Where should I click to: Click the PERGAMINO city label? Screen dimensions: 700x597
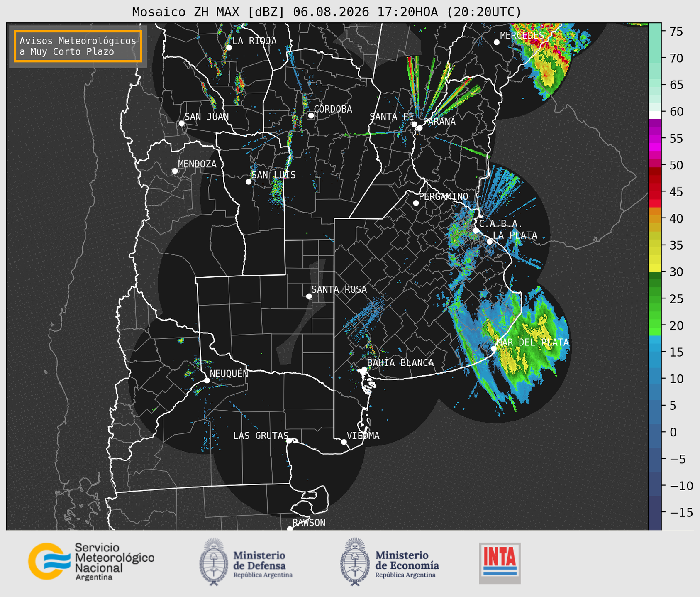point(443,196)
